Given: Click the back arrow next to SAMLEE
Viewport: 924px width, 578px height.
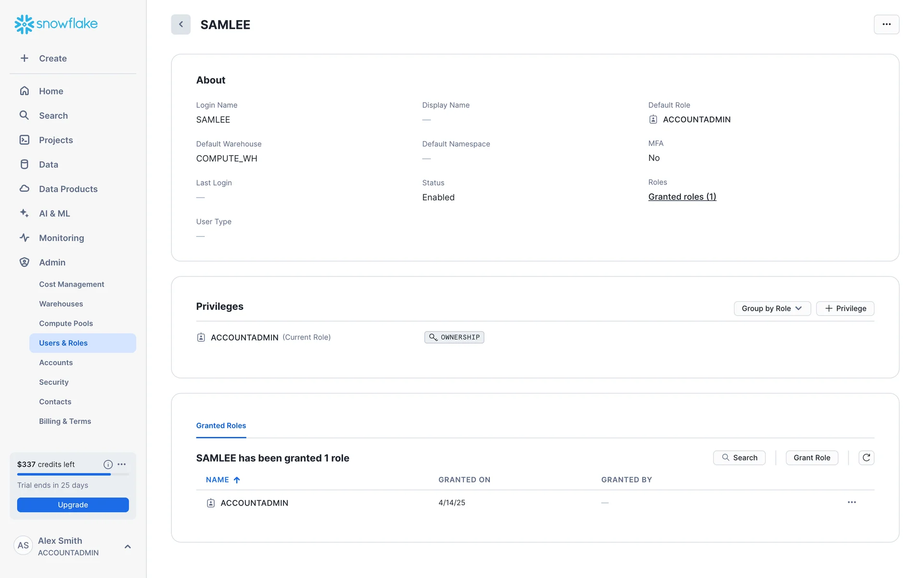Looking at the screenshot, I should [x=180, y=25].
